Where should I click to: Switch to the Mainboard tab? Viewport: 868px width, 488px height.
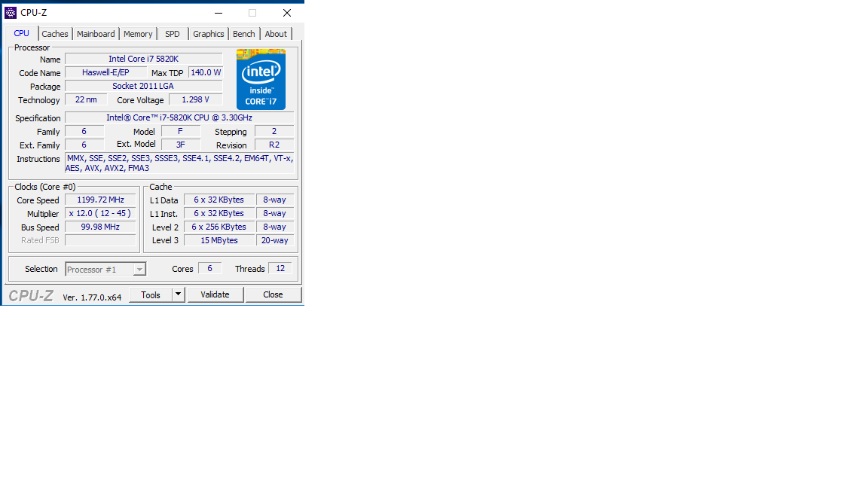[96, 34]
